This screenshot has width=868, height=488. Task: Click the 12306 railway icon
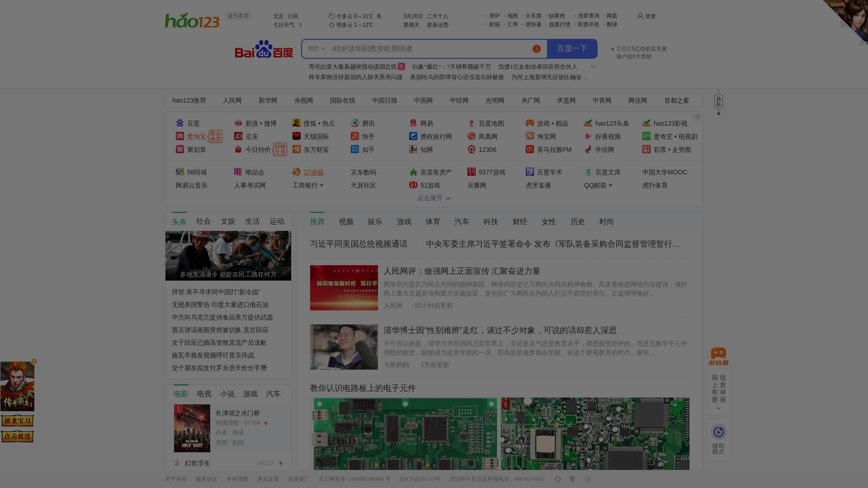[x=472, y=149]
